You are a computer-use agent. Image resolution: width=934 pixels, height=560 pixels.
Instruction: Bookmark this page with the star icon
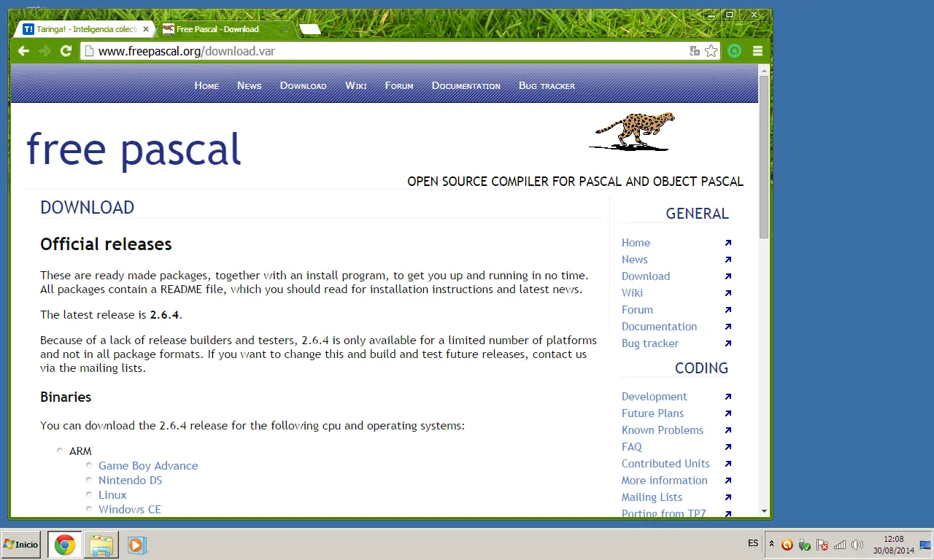(x=711, y=51)
